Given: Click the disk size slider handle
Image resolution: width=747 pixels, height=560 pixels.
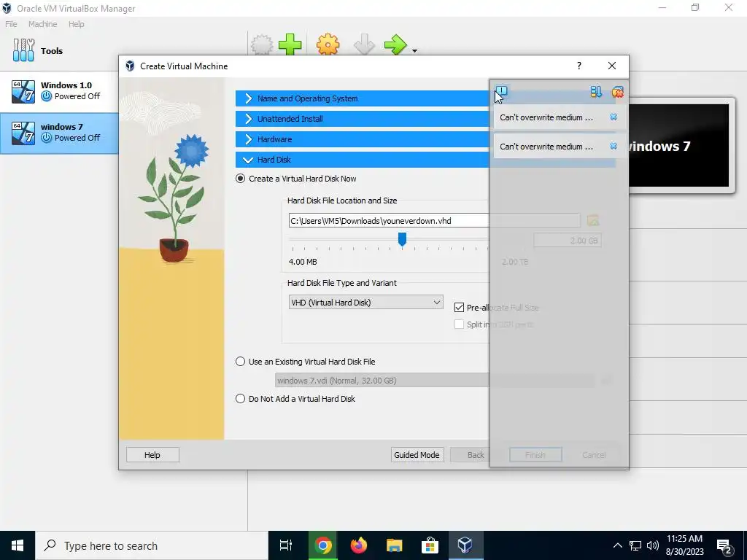Looking at the screenshot, I should coord(402,239).
